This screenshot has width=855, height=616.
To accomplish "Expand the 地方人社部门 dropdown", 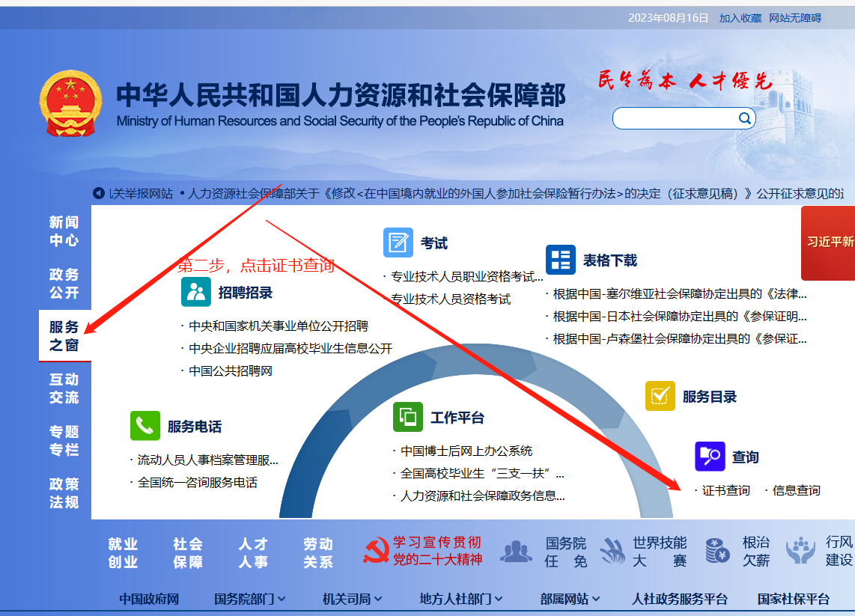I will [x=460, y=599].
